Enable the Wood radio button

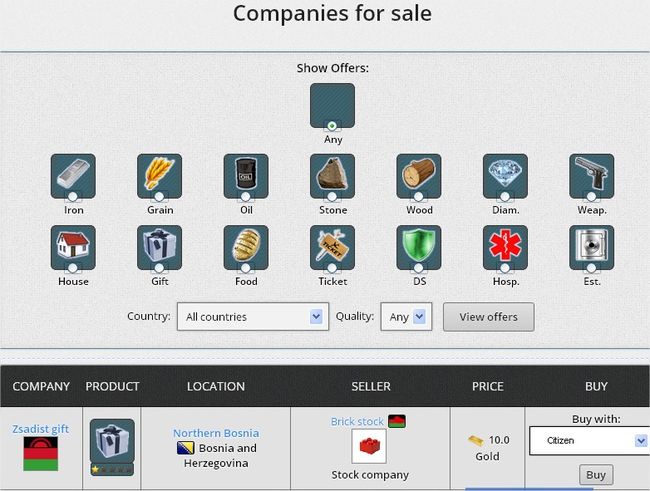(x=418, y=197)
